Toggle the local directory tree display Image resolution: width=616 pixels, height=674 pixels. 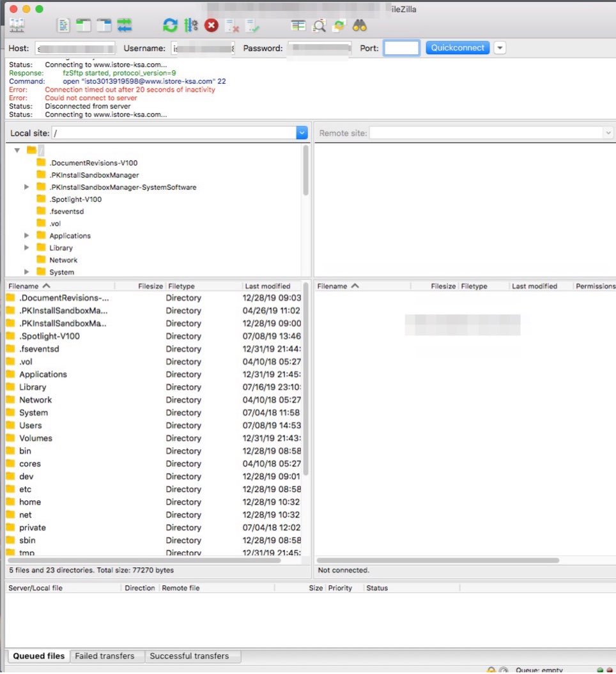coord(84,26)
